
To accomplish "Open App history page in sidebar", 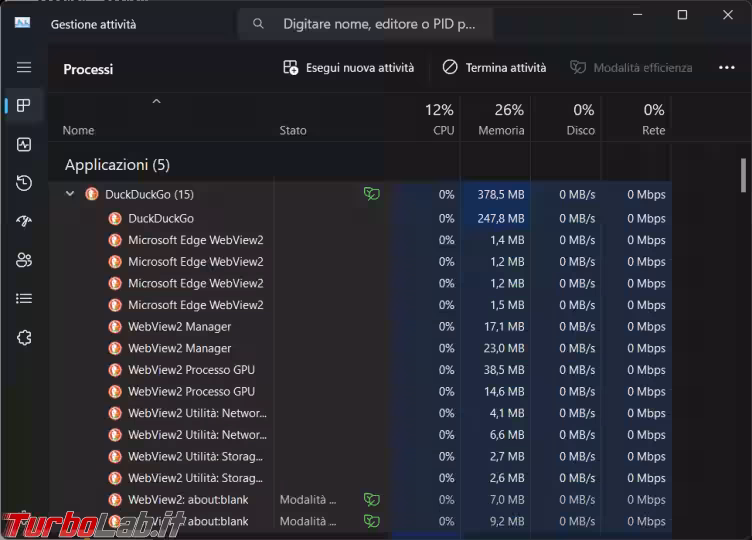I will coord(24,183).
